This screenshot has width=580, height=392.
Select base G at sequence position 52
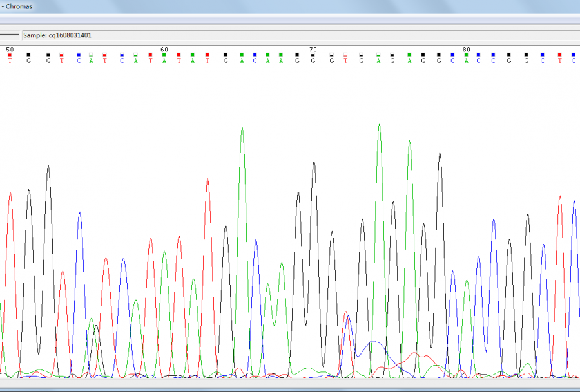coord(48,61)
